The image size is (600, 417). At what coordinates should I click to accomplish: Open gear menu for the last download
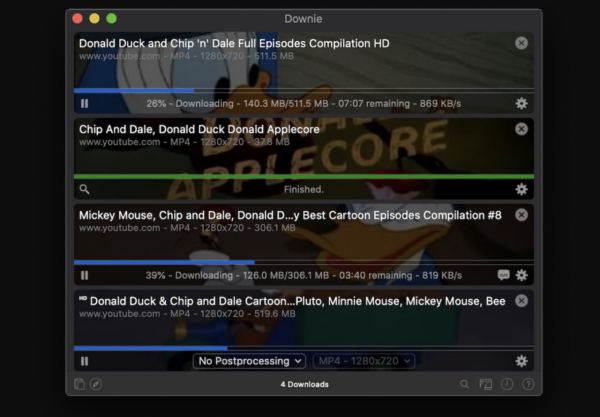coord(521,361)
